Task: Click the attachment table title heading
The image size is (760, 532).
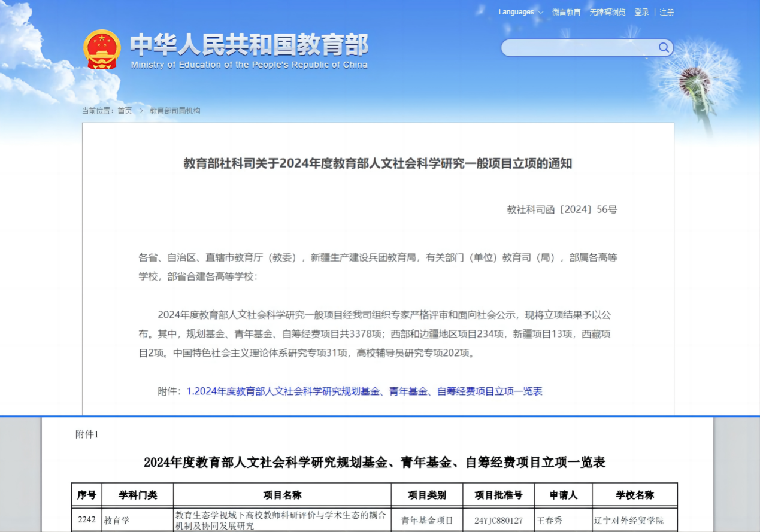Action: point(374,462)
